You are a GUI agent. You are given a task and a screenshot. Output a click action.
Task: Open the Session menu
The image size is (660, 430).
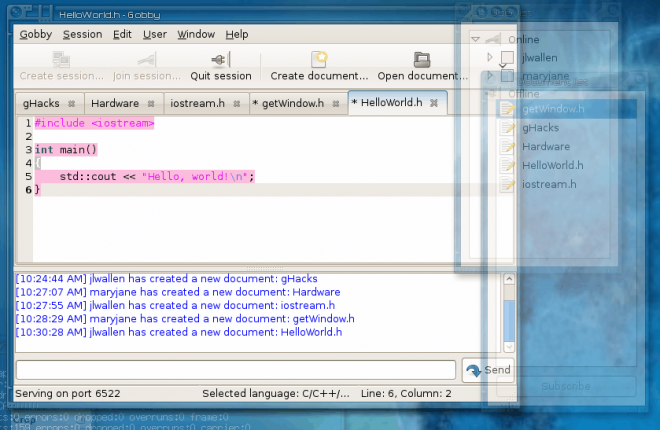(x=82, y=34)
